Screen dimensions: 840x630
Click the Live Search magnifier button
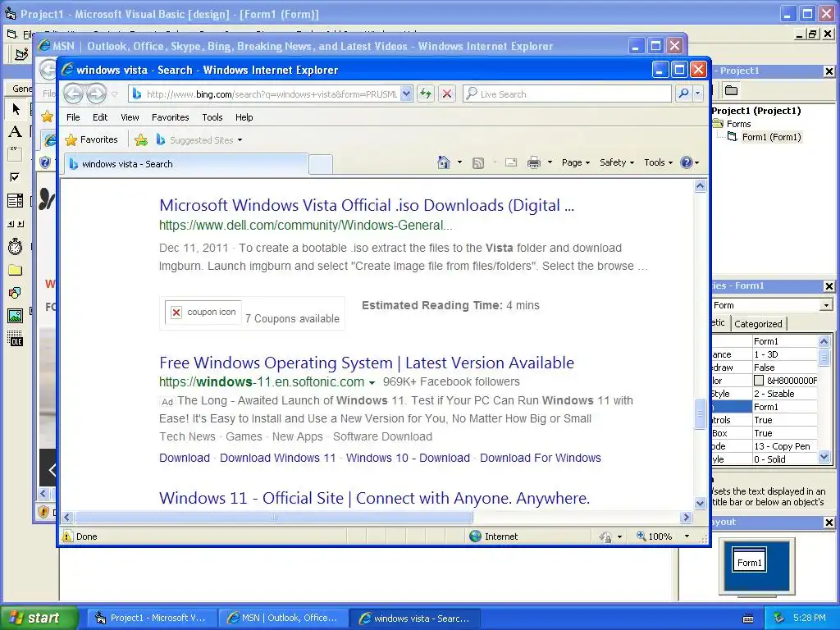pyautogui.click(x=683, y=94)
